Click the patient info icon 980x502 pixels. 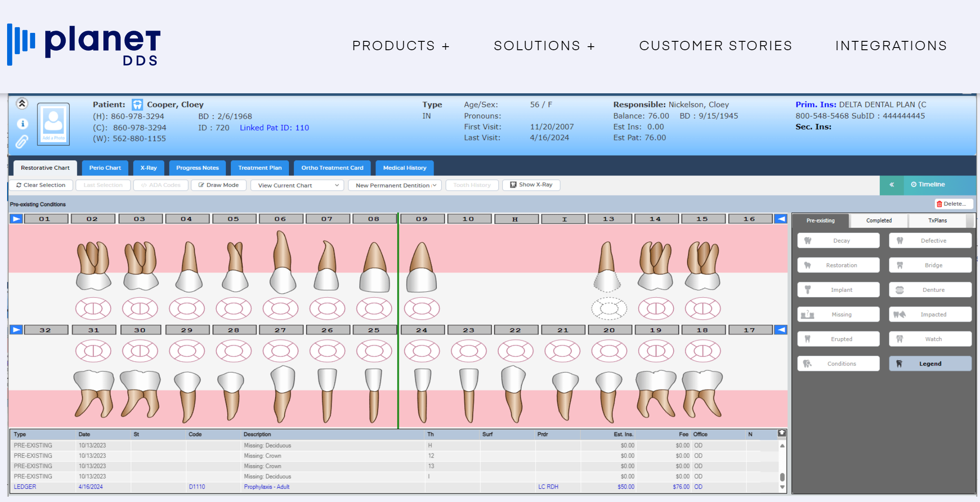click(x=22, y=124)
